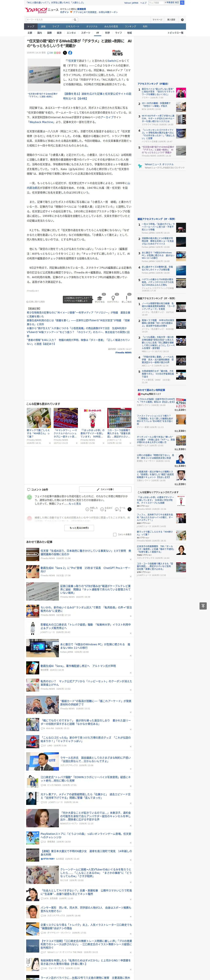The image size is (210, 980).
Task: Click the scroll-to-top arrow button
Action: (x=203, y=606)
